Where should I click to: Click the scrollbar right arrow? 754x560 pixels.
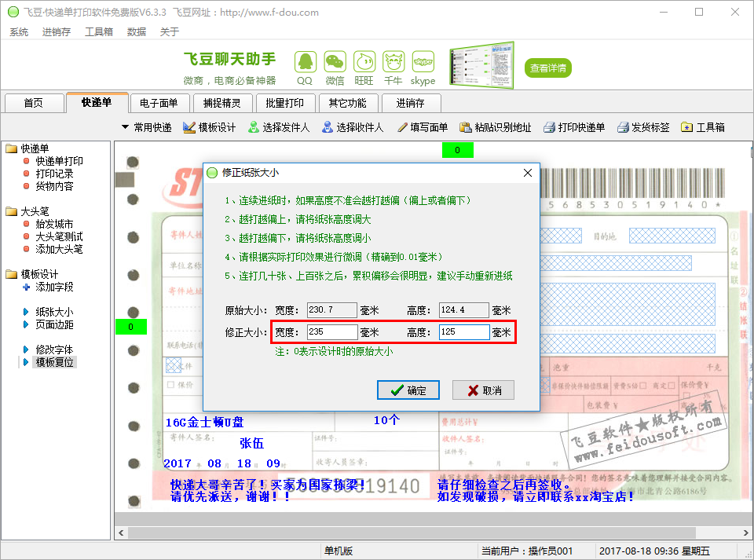pyautogui.click(x=745, y=533)
